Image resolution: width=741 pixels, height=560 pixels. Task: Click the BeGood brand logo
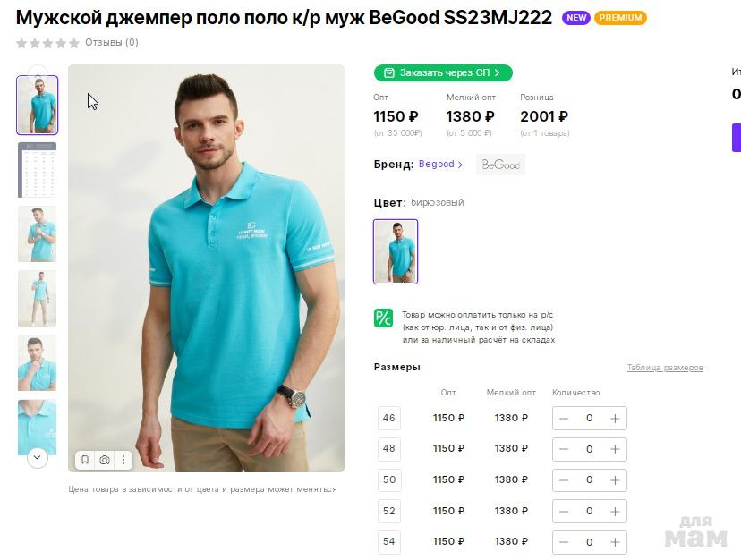click(x=500, y=165)
